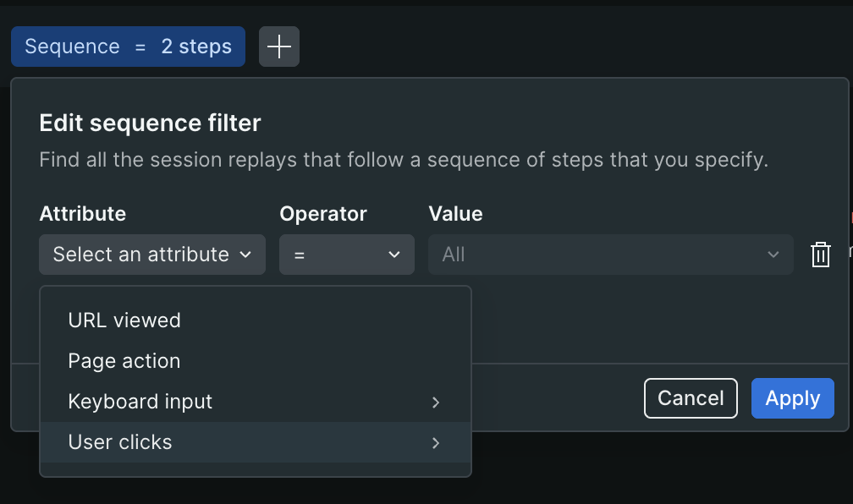Click the "Edit sequence filter" heading

click(x=150, y=123)
